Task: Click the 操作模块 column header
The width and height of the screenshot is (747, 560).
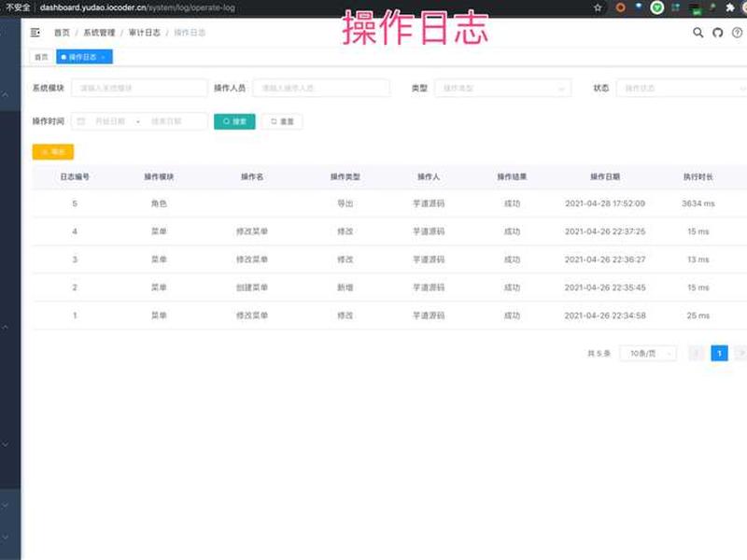Action: (x=159, y=176)
